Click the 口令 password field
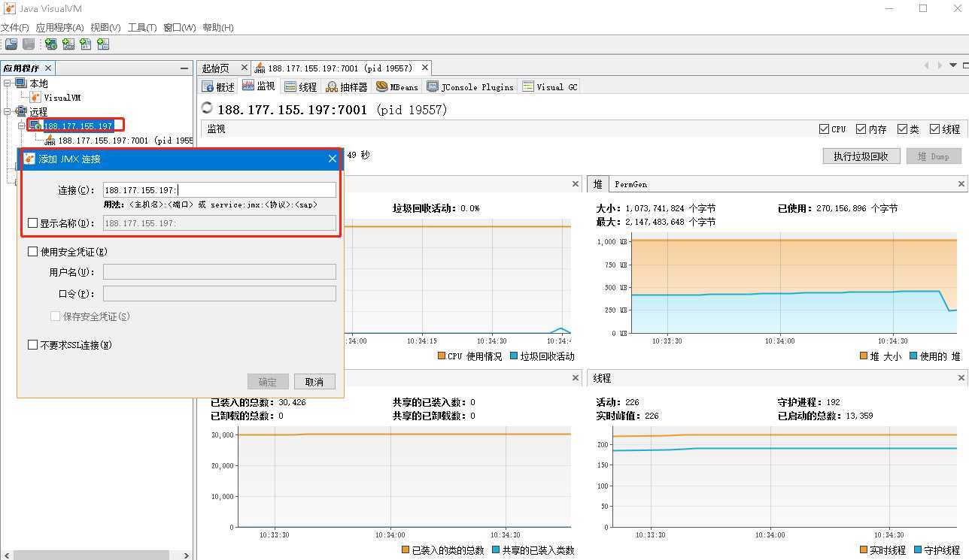The width and height of the screenshot is (969, 560). pos(220,294)
